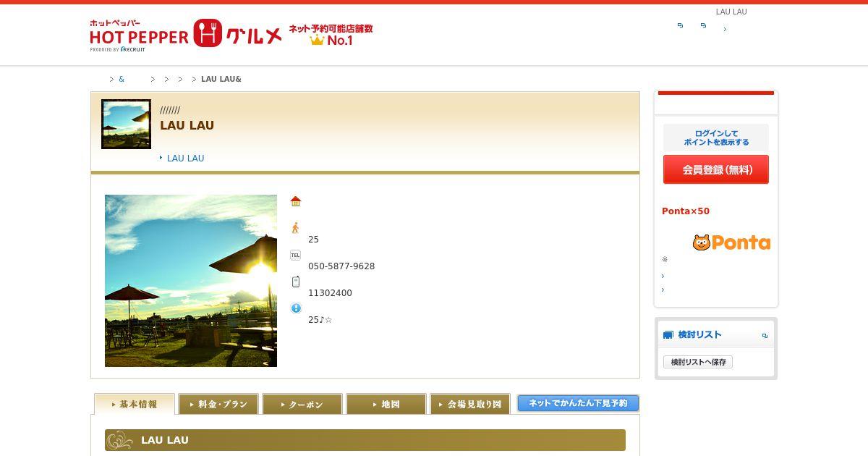Open the LAU LAU link under the title
The image size is (868, 456).
[185, 158]
